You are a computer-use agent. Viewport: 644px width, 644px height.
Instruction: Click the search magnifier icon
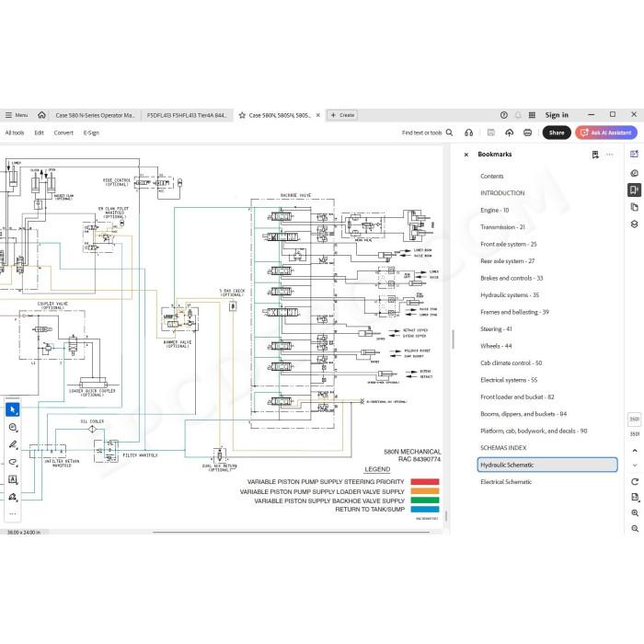click(x=449, y=132)
